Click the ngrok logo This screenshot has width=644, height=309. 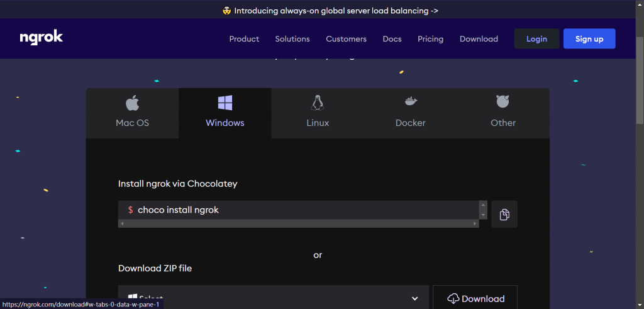(41, 38)
